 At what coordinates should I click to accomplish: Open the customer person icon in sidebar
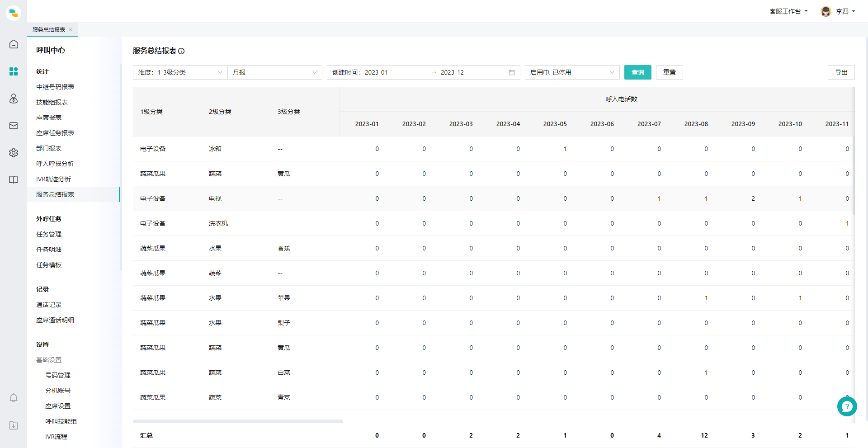click(x=14, y=99)
